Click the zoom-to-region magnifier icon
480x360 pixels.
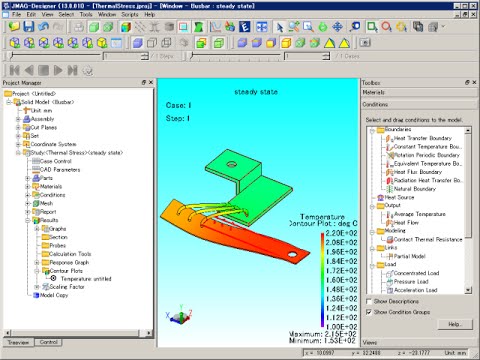(308, 27)
